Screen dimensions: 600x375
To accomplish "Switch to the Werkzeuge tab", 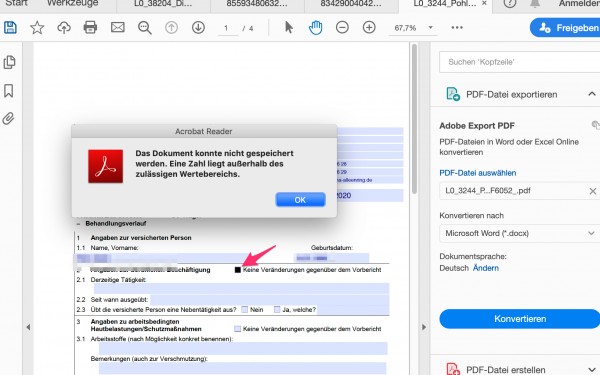I will pyautogui.click(x=72, y=3).
